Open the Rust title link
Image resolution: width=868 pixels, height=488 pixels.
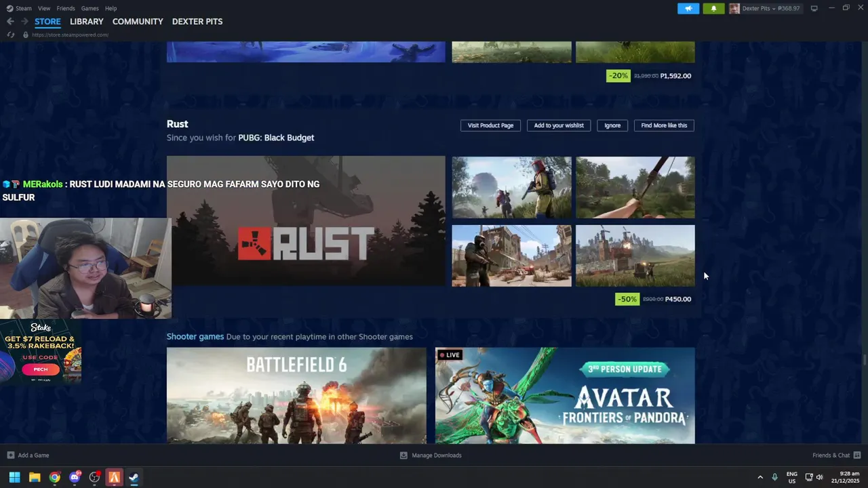(x=178, y=124)
